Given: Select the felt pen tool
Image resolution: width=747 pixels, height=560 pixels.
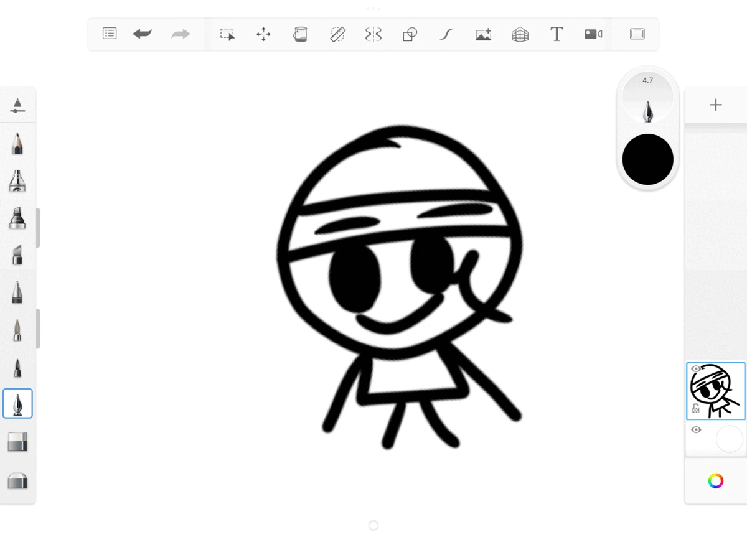Looking at the screenshot, I should pos(17,219).
